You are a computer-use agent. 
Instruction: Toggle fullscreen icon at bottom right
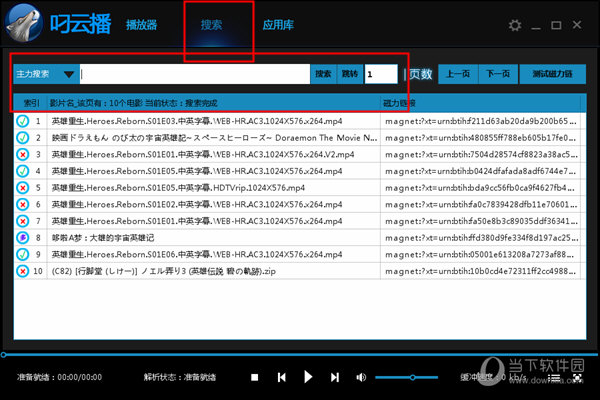[x=577, y=378]
